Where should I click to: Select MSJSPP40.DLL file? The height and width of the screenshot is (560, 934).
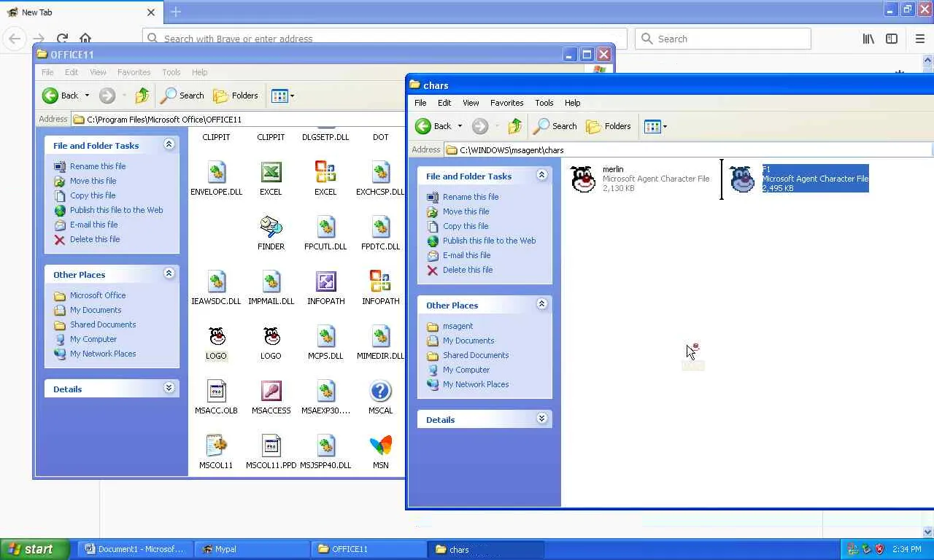325,452
